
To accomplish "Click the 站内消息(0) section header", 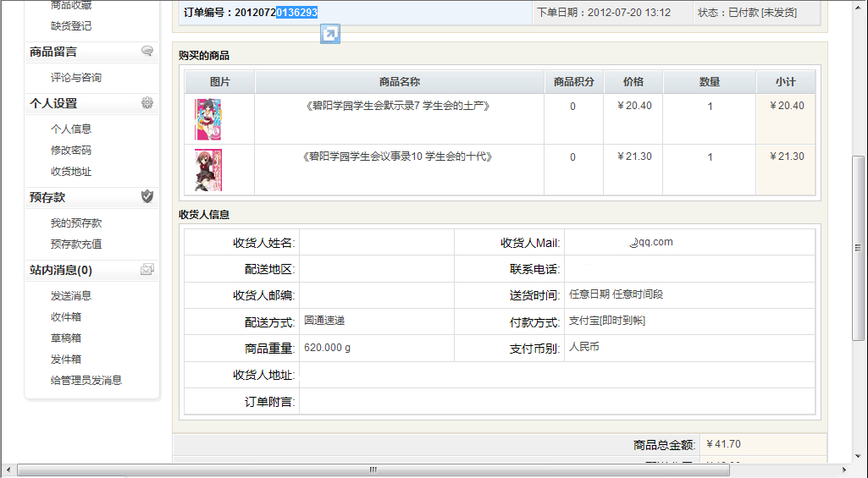I will [x=61, y=270].
